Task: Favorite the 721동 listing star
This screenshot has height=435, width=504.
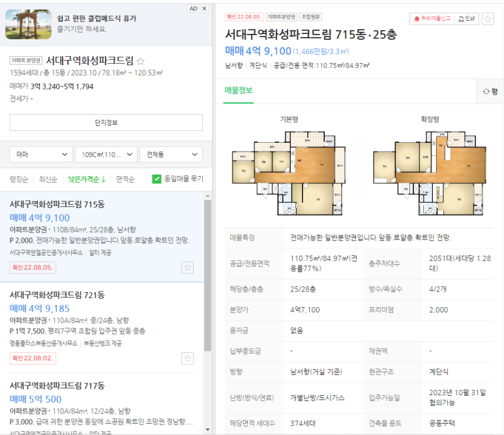Action: [187, 358]
